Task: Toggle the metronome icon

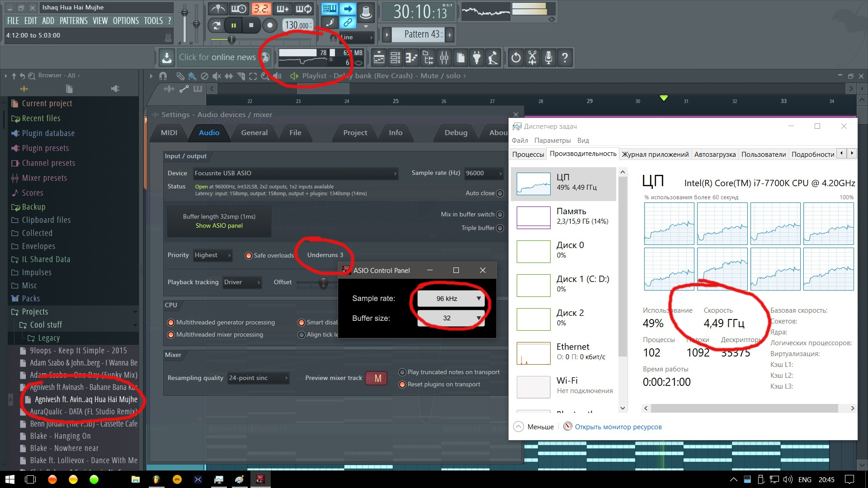Action: pyautogui.click(x=218, y=9)
